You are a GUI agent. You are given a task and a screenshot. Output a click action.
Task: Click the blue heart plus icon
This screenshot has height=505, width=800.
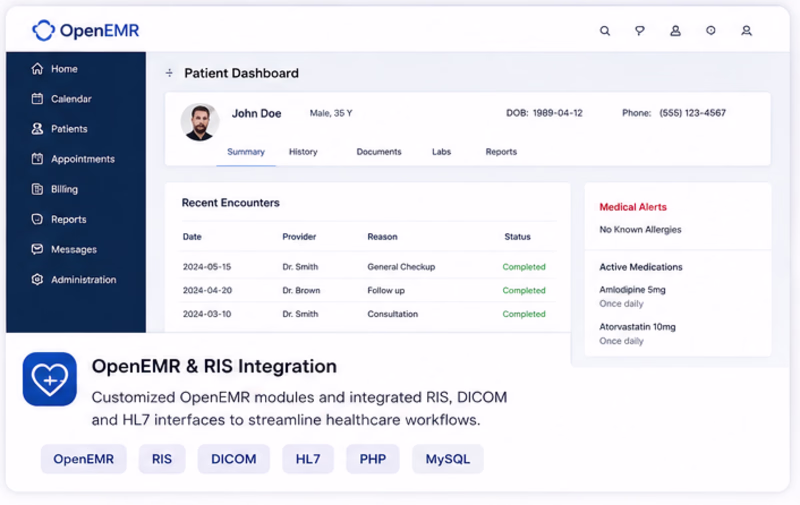point(49,379)
